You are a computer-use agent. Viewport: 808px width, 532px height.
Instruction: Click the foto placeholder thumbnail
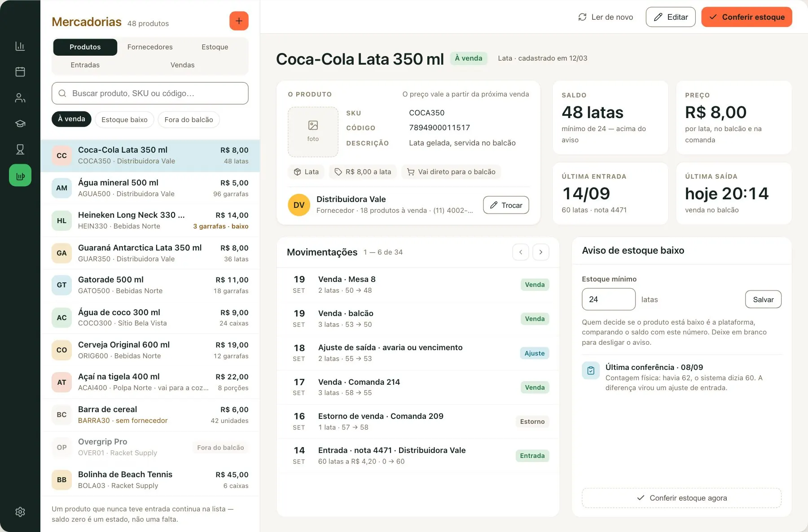click(x=313, y=132)
